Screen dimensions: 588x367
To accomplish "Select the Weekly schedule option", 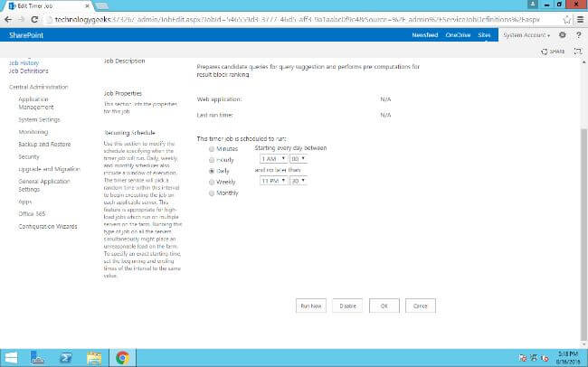I will [x=212, y=183].
